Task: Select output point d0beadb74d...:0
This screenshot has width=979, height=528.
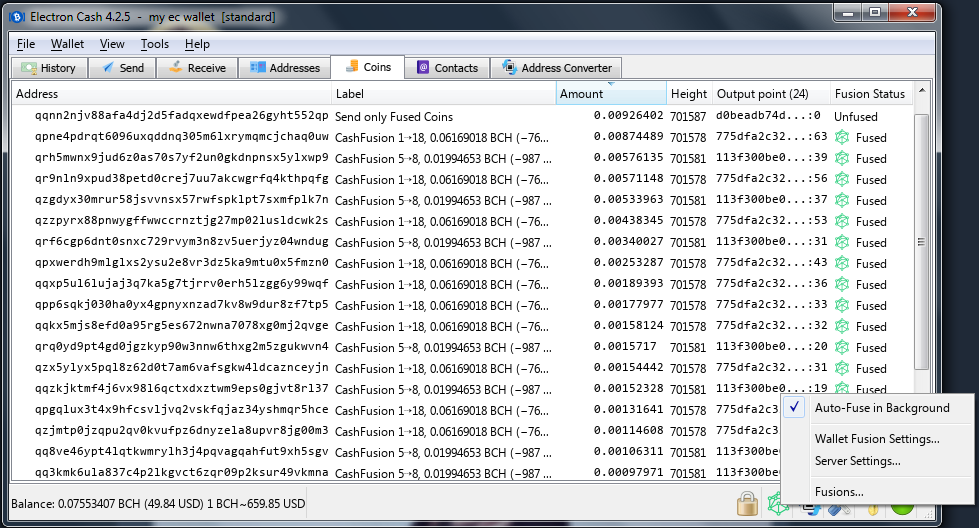Action: click(x=768, y=115)
